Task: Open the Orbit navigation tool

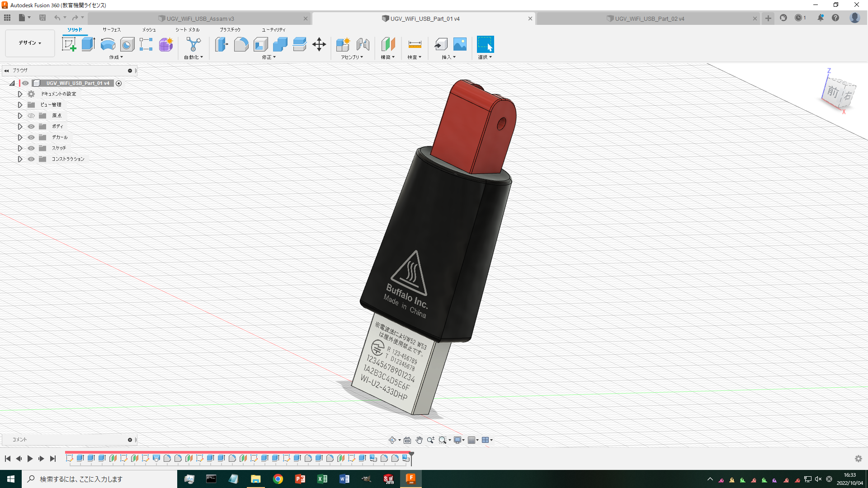Action: click(x=392, y=440)
